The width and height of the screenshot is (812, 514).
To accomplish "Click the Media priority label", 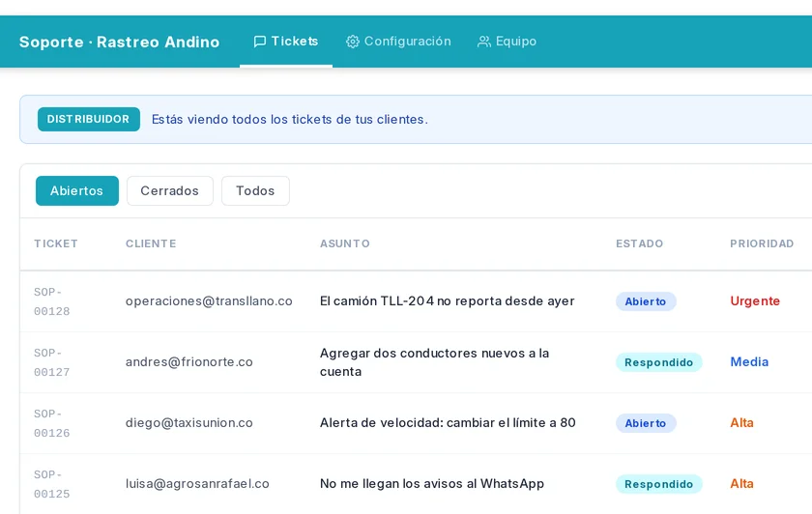I will tap(749, 361).
